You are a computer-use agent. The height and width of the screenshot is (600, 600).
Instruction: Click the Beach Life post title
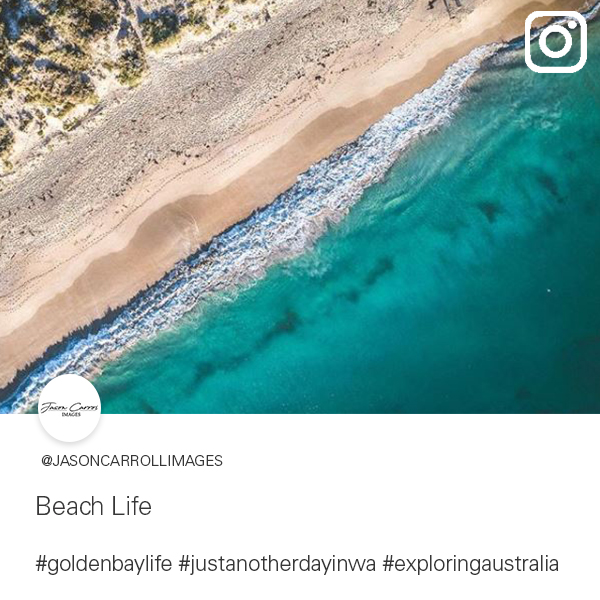(x=94, y=506)
